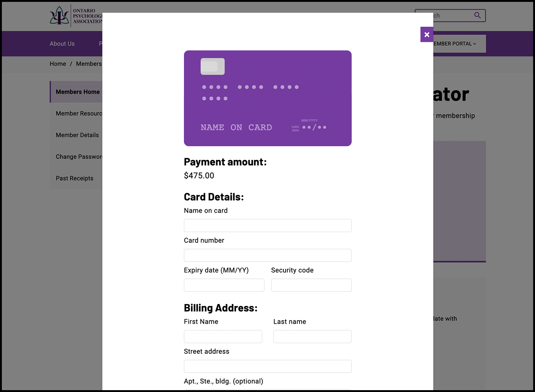
Task: Focus the billing First Name field
Action: [x=223, y=336]
